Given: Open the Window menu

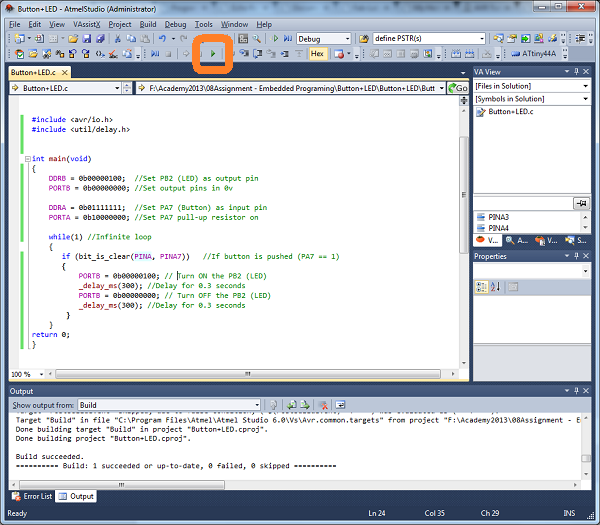Looking at the screenshot, I should point(234,24).
